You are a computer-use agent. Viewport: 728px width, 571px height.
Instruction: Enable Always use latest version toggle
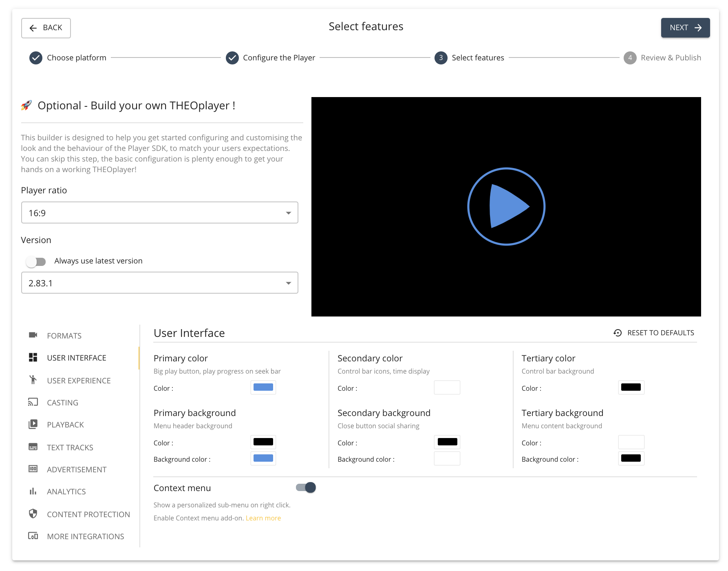(x=36, y=261)
